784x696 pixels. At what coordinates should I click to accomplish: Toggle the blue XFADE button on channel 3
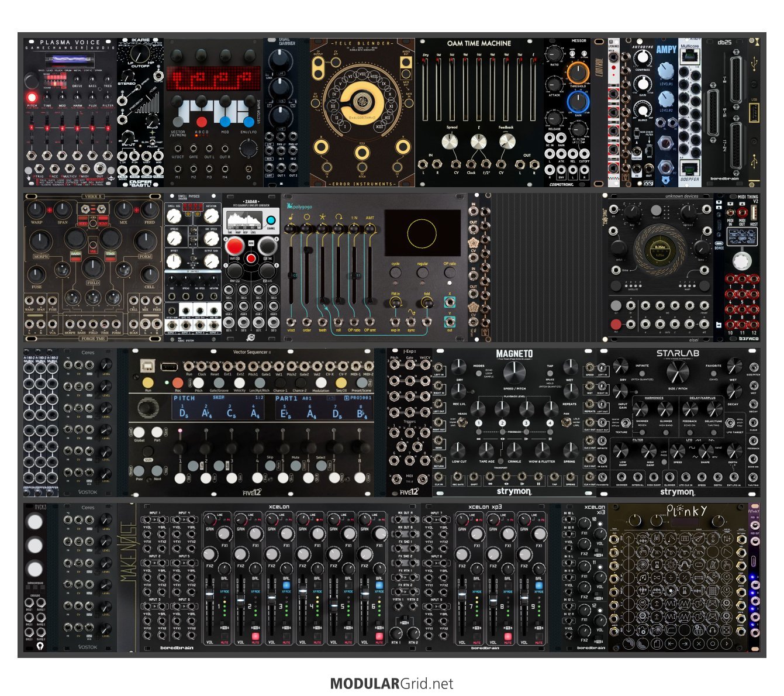(286, 585)
